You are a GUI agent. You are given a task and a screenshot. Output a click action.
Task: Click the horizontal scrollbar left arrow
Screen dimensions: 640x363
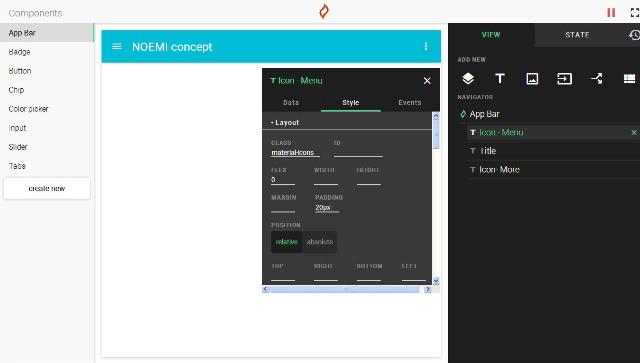266,289
